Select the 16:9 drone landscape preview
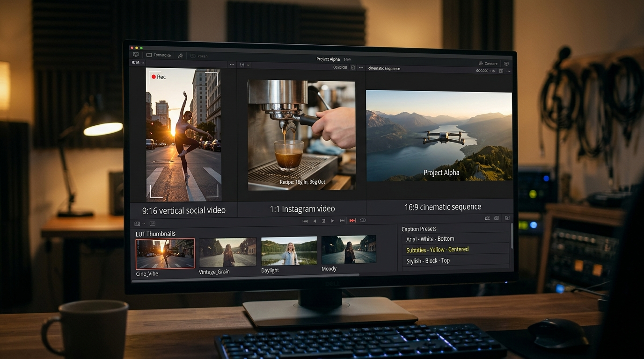Screen dimensions: 644x359 pos(439,136)
